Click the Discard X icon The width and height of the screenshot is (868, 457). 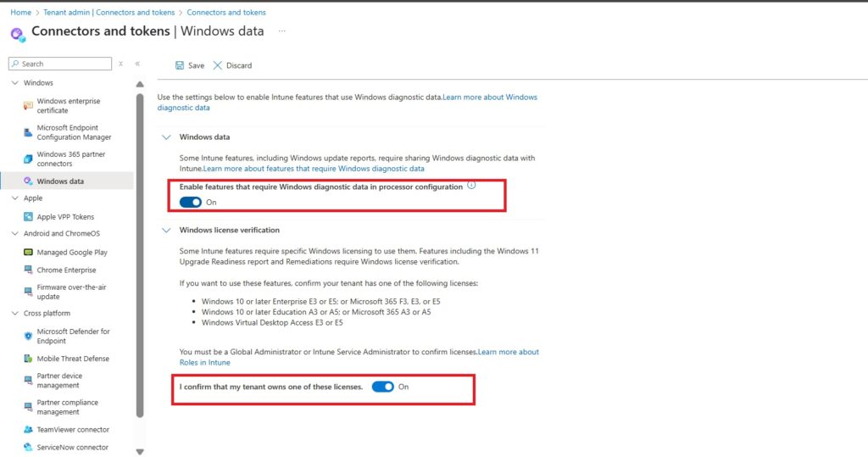click(218, 65)
